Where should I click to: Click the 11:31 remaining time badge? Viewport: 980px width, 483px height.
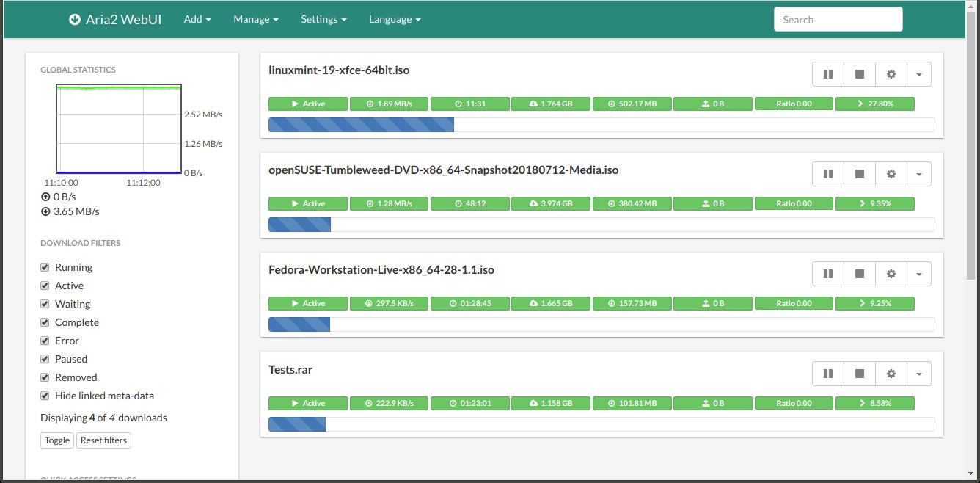(x=469, y=103)
